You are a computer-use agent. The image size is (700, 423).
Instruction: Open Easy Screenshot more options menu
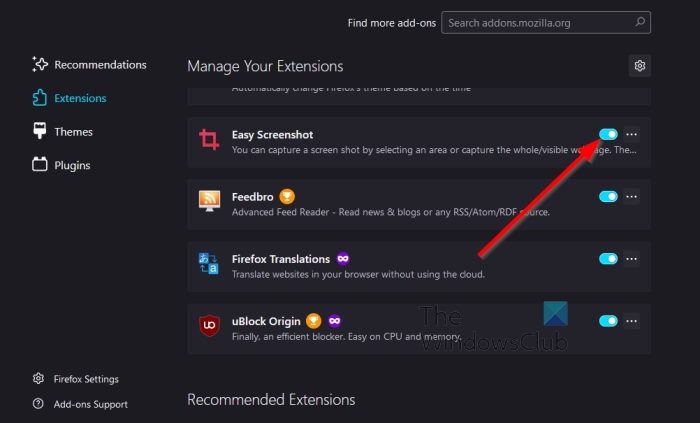click(631, 134)
